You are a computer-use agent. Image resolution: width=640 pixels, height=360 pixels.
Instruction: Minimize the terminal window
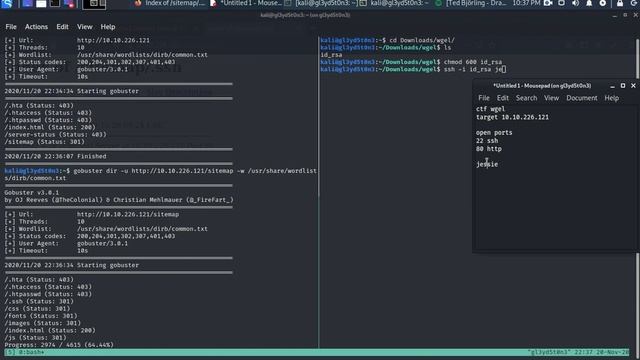(x=614, y=15)
